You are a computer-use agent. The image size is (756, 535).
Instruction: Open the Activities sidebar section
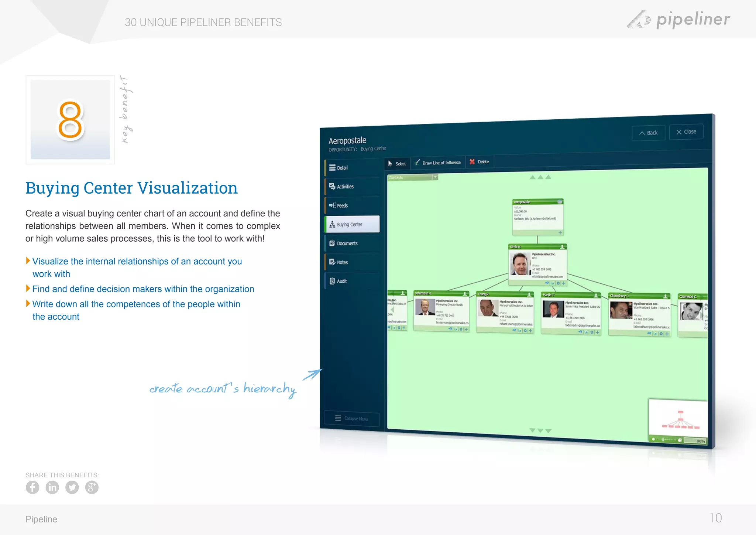[x=353, y=187]
